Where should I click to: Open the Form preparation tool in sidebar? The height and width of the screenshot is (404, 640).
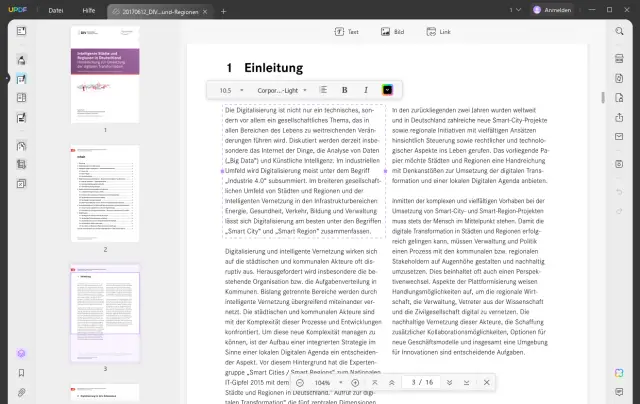[x=21, y=118]
